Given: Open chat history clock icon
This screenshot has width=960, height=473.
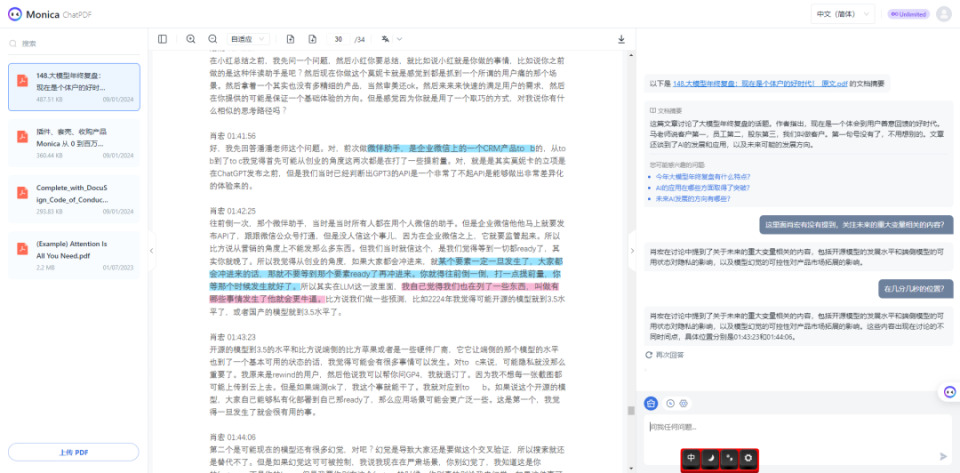Looking at the screenshot, I should tap(670, 403).
